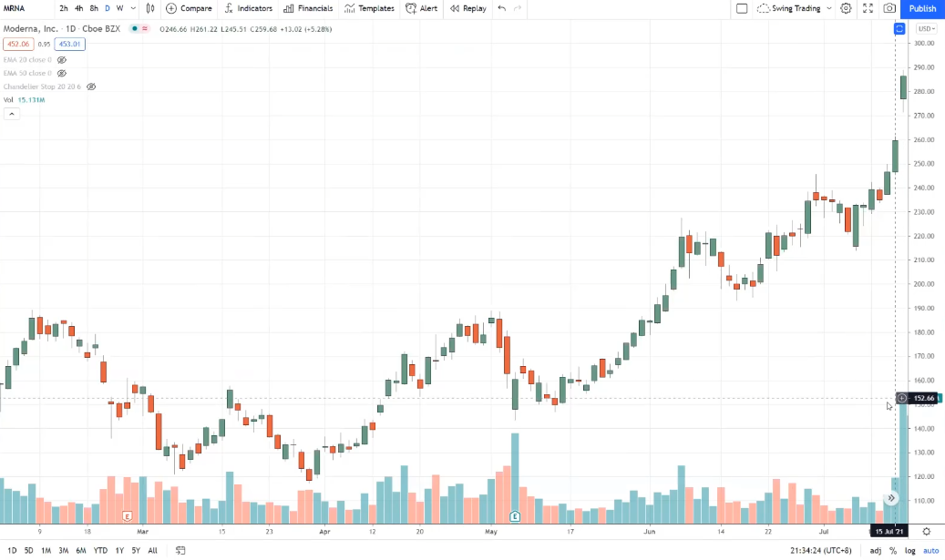Click the May earnings E marker
The image size is (945, 560).
515,516
